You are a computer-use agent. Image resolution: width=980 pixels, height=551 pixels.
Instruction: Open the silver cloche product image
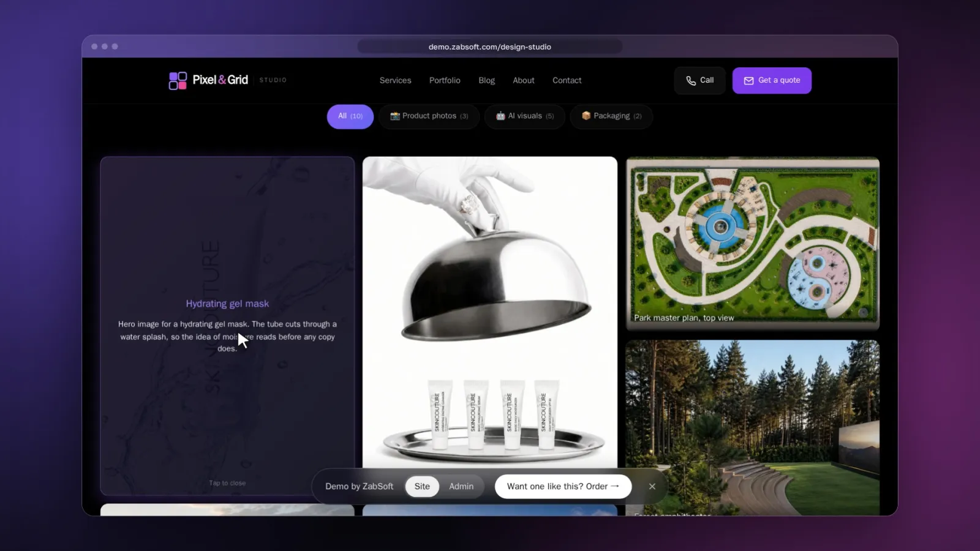click(x=490, y=312)
